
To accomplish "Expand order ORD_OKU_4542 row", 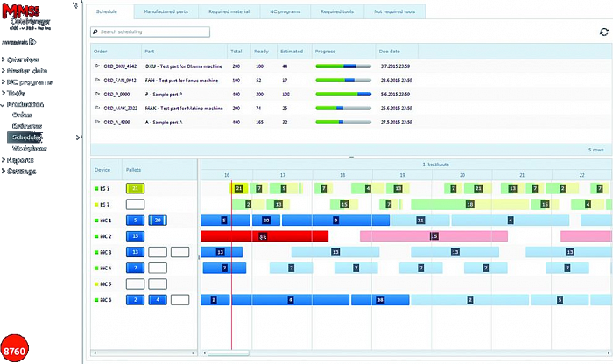I will pyautogui.click(x=97, y=66).
